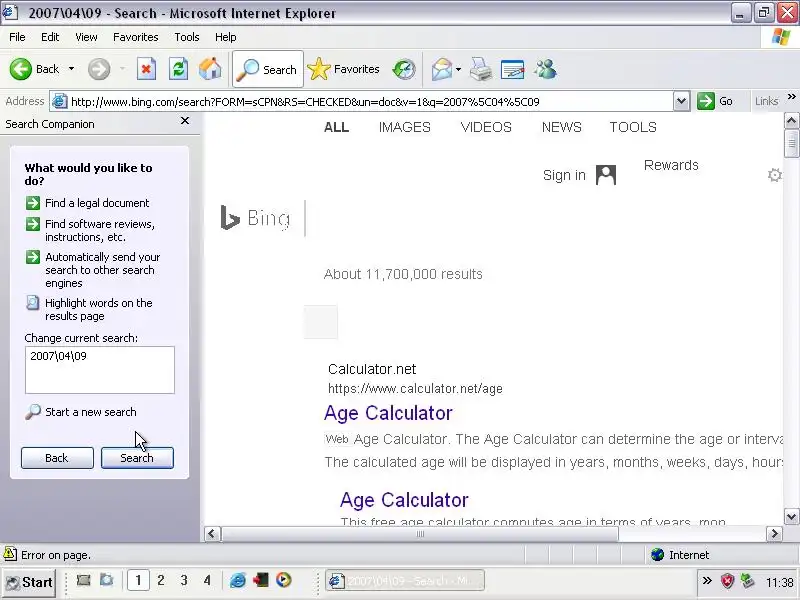Click horizontal scrollbar left arrow
This screenshot has height=600, width=800.
pyautogui.click(x=212, y=534)
